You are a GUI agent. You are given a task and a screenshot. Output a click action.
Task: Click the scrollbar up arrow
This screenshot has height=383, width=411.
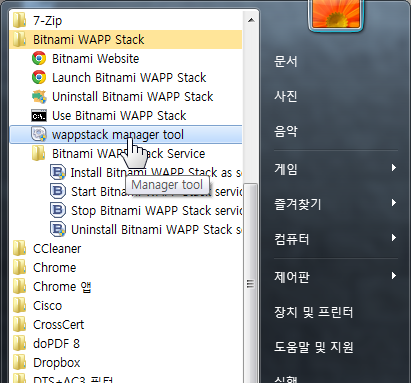click(251, 20)
